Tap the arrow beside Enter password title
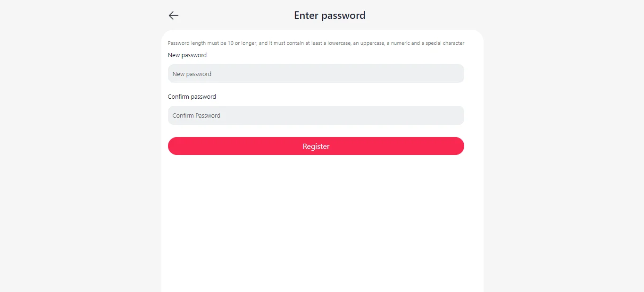Viewport: 644px width, 292px height. (173, 16)
